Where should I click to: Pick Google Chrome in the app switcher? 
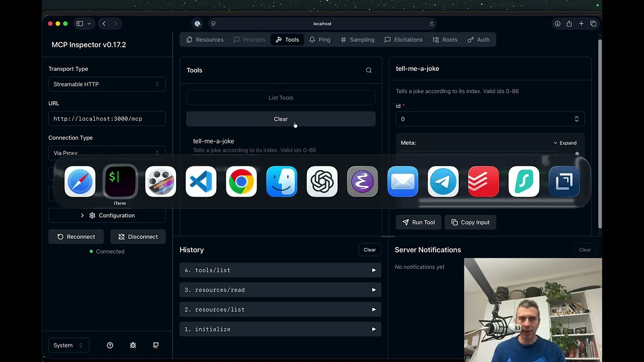point(241,182)
